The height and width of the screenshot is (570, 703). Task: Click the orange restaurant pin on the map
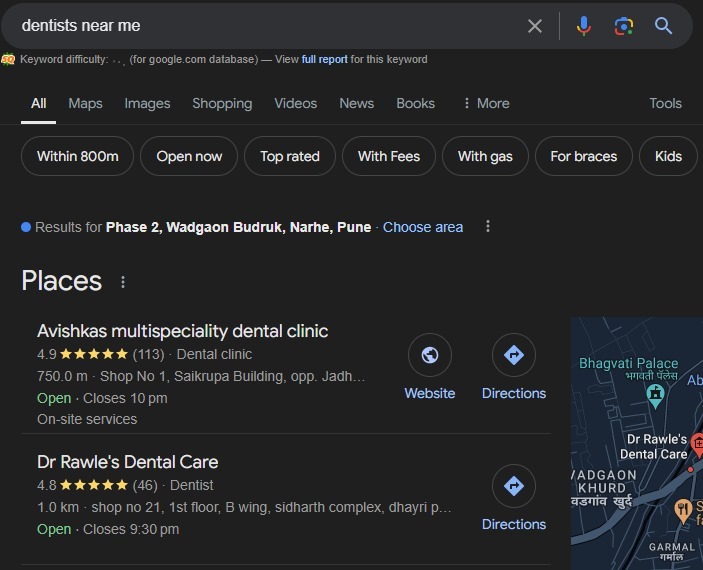point(683,510)
